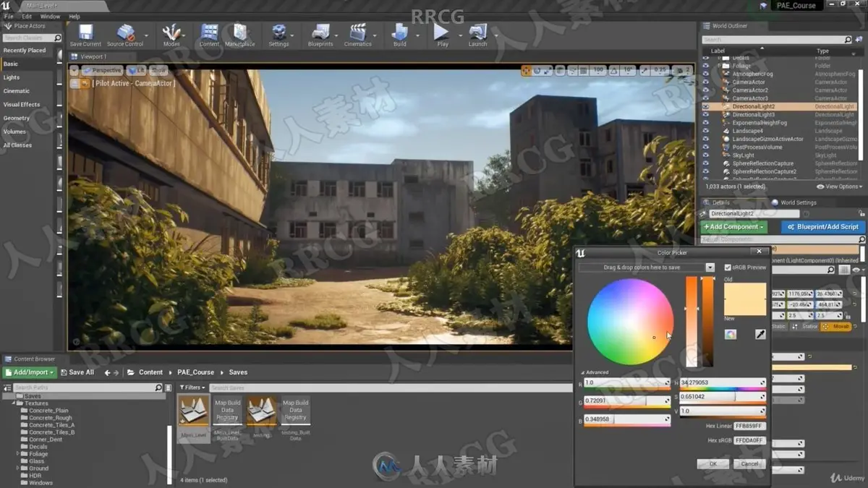868x488 pixels.
Task: Click the Content Browser forward arrow
Action: click(116, 372)
